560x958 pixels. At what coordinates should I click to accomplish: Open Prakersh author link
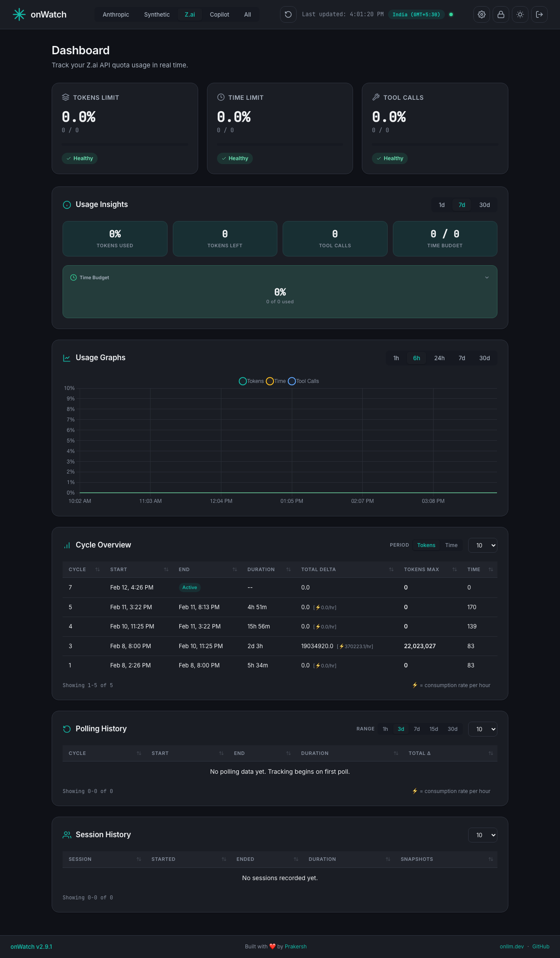pos(296,946)
